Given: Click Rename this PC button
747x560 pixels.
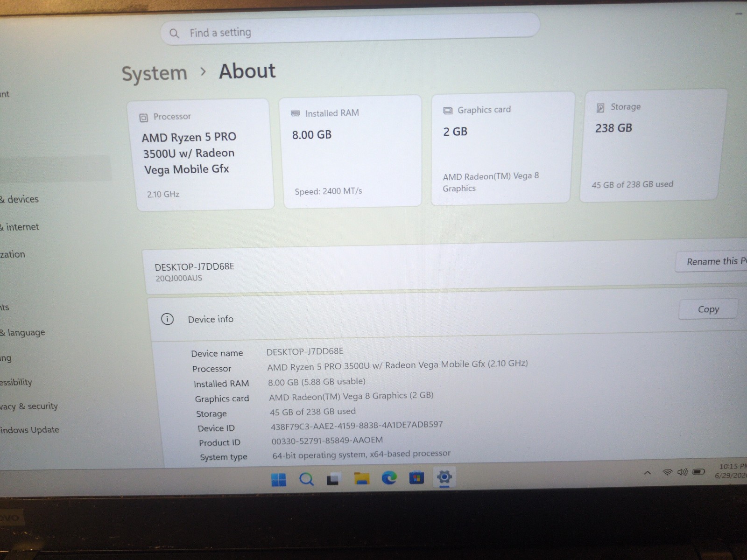Looking at the screenshot, I should click(712, 261).
